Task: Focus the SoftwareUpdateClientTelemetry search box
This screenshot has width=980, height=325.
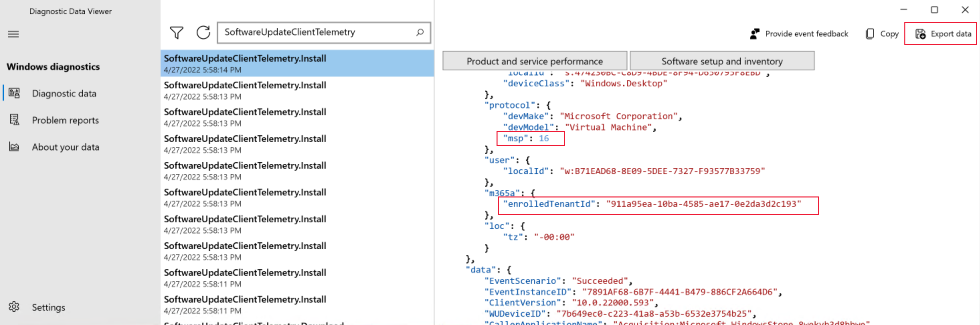Action: 316,32
